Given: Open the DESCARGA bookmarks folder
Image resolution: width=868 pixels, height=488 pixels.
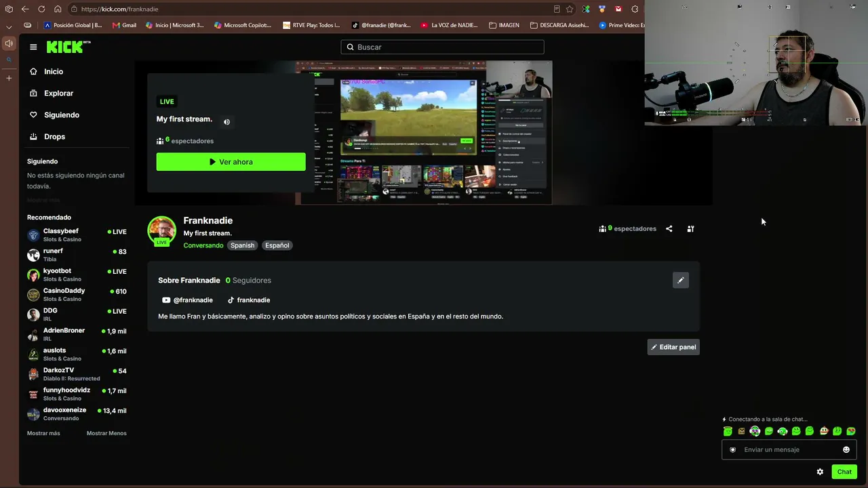Looking at the screenshot, I should coord(559,25).
